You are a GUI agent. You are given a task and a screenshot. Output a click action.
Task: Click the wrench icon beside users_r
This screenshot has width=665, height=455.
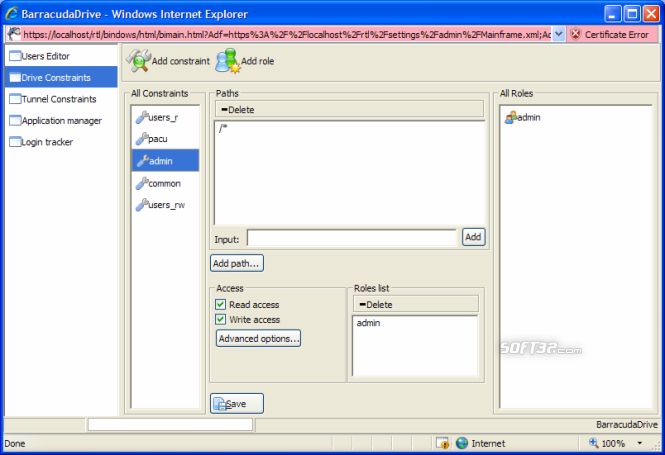pyautogui.click(x=142, y=117)
